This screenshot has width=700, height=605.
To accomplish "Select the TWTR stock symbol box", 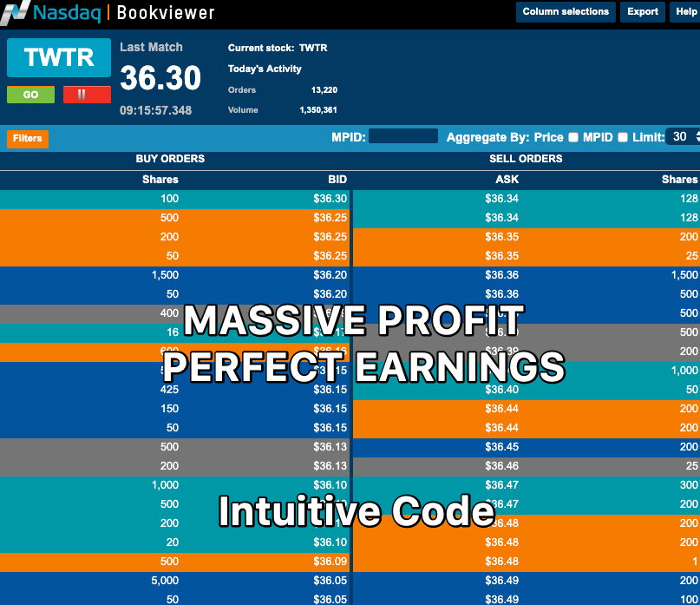I will 59,57.
